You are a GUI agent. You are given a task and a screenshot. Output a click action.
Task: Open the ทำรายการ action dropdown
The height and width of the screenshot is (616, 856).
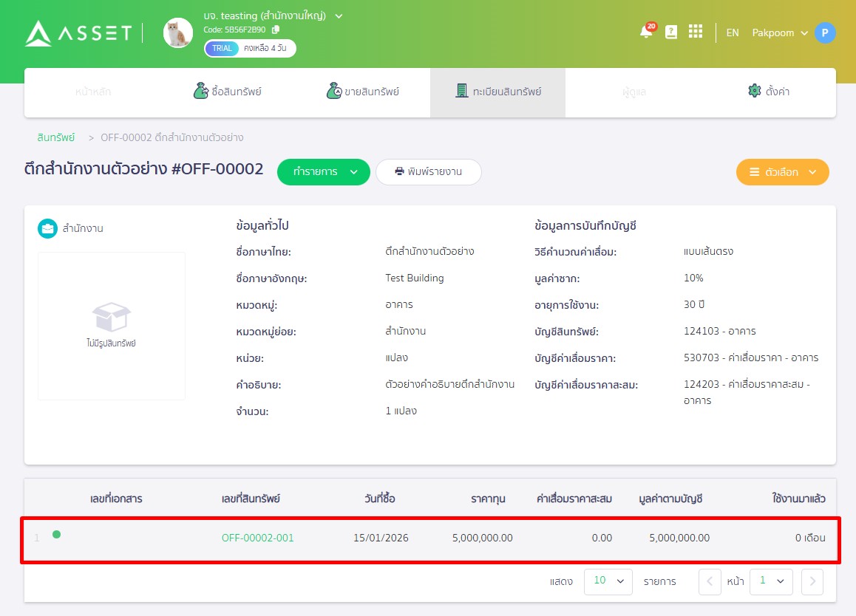pos(323,171)
